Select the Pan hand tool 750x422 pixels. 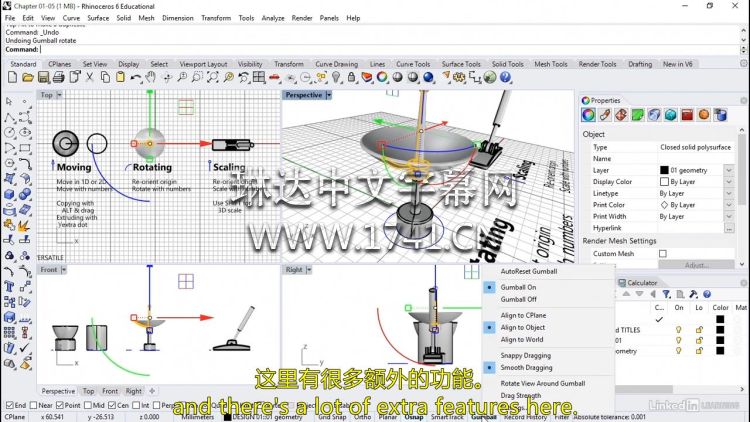[x=151, y=77]
